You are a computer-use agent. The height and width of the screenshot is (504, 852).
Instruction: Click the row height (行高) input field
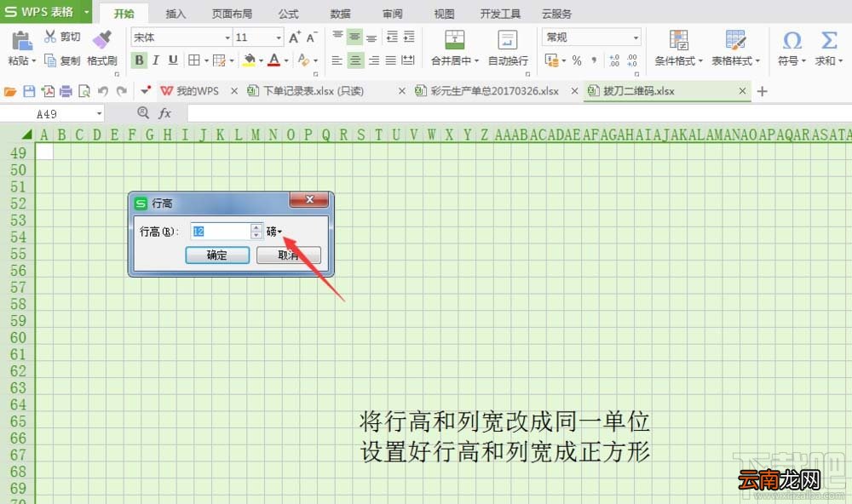(x=221, y=232)
